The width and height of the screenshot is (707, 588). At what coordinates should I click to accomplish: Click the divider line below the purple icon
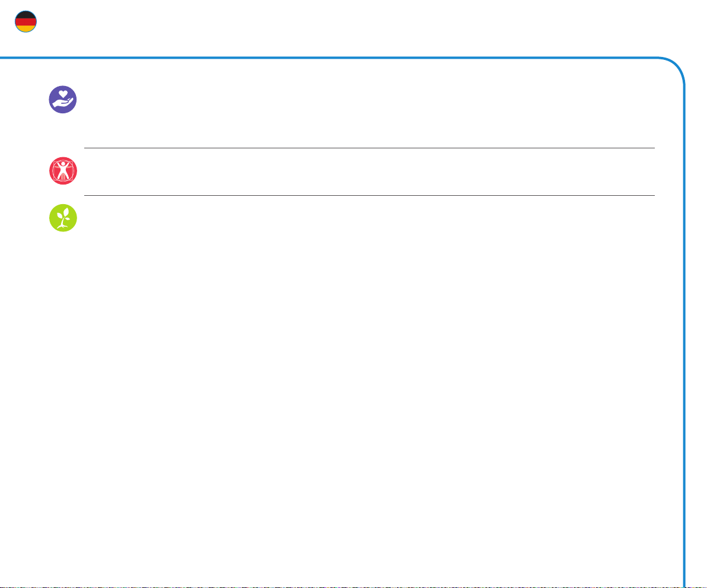point(370,148)
